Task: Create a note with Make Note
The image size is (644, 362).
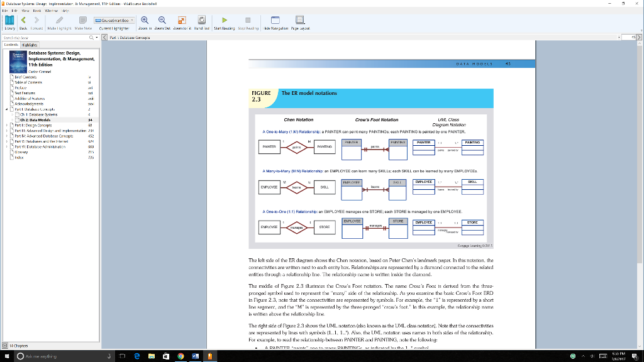Action: point(81,21)
